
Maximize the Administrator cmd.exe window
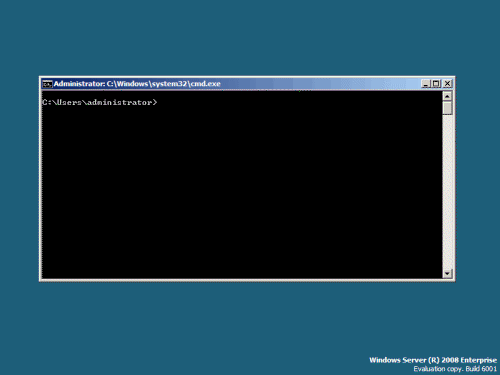436,84
